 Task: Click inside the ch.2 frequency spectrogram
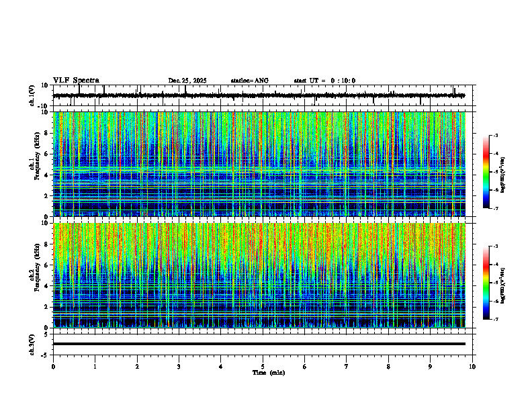pyautogui.click(x=259, y=275)
